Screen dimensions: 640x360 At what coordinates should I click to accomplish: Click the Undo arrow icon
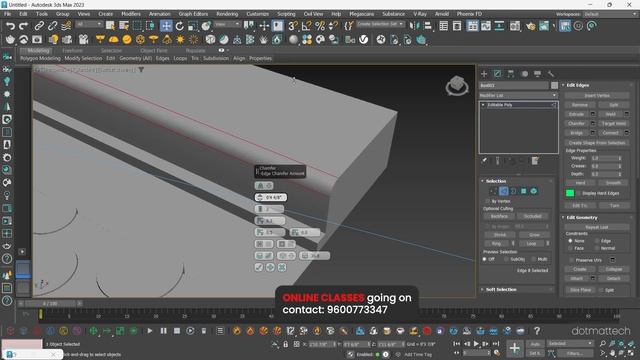tap(10, 26)
